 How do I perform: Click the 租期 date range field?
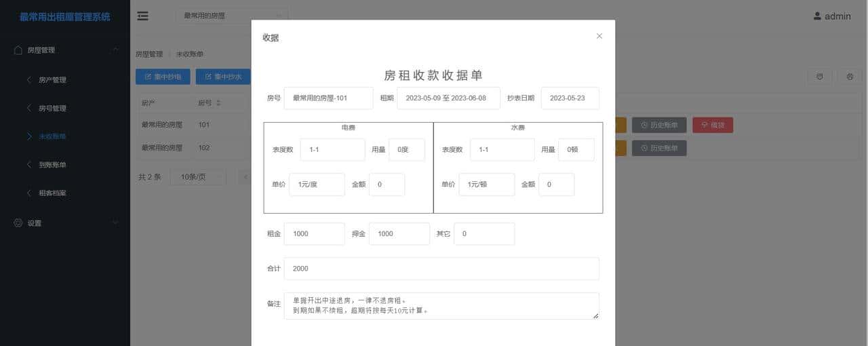[448, 98]
